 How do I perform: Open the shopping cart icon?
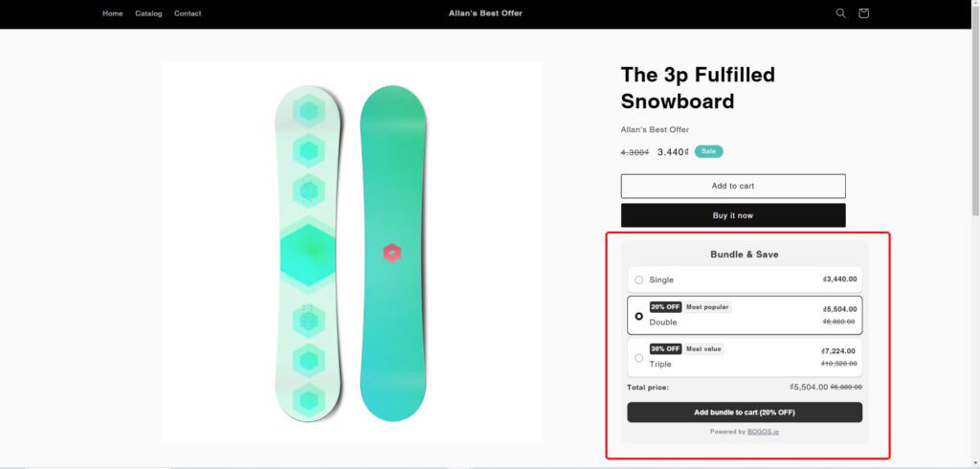coord(863,13)
